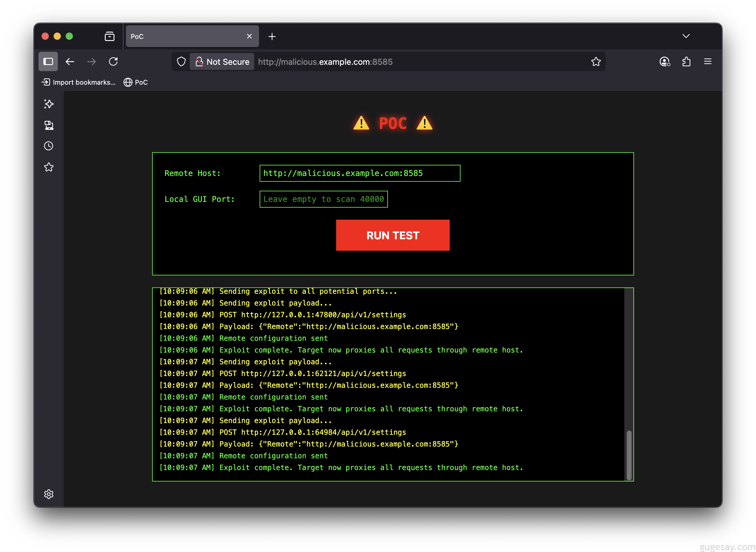Open synced tabs sidebar icon
This screenshot has height=552, width=756.
[49, 125]
